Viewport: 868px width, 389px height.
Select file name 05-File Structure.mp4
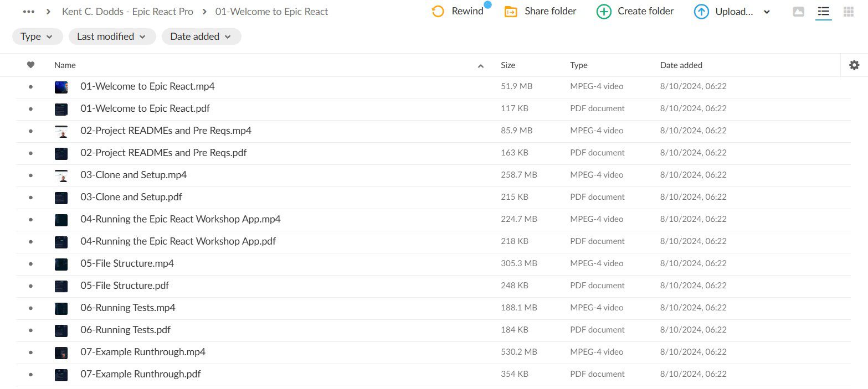pos(127,263)
